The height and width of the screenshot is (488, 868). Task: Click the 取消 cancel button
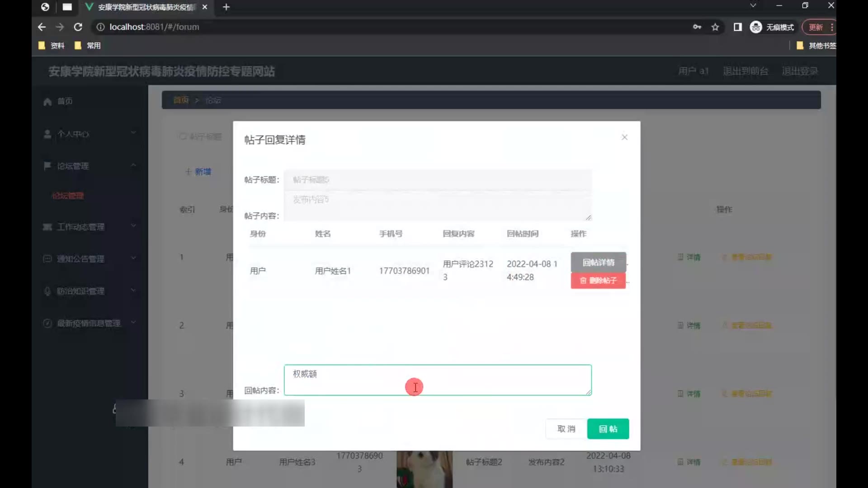coord(566,429)
